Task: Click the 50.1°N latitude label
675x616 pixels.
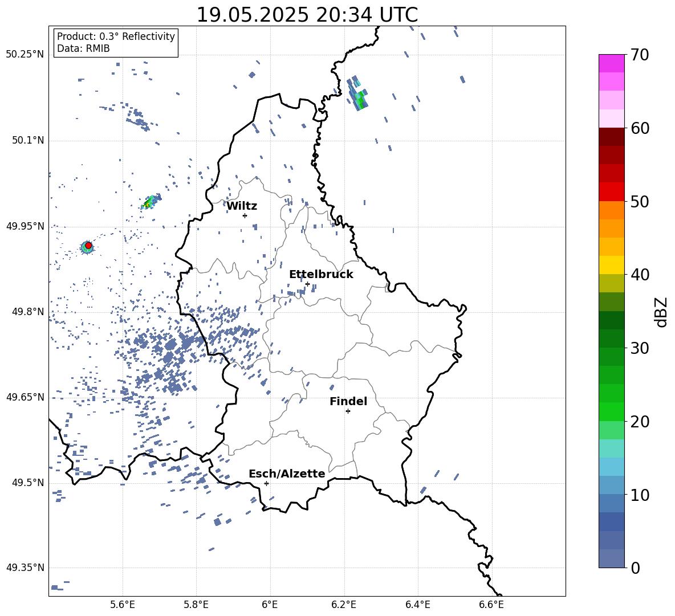Action: (x=27, y=141)
